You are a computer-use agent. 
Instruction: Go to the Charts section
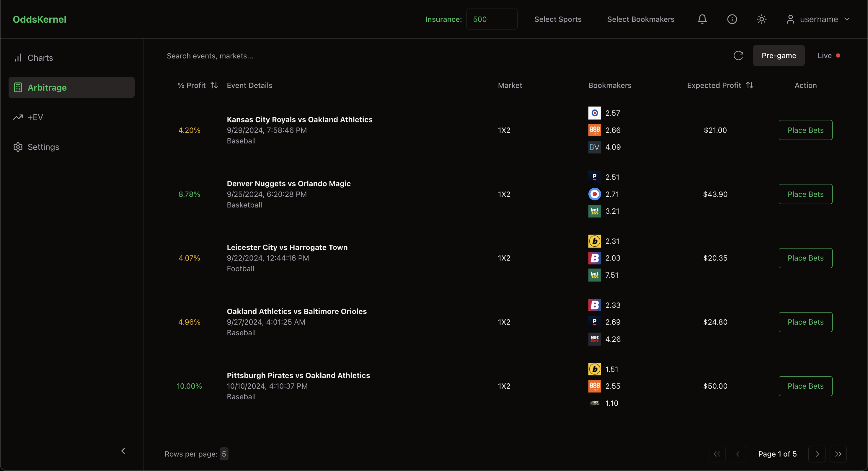pyautogui.click(x=71, y=58)
